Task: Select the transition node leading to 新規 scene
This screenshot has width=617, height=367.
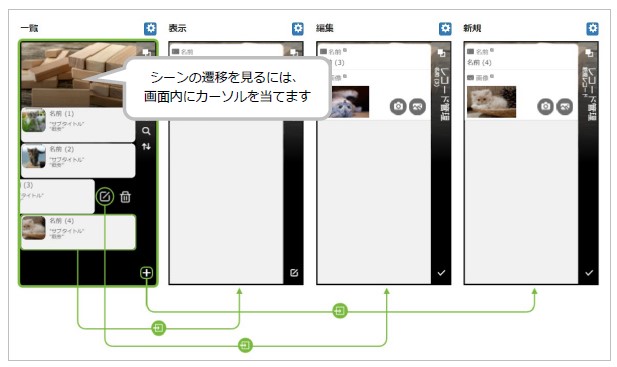Action: (340, 311)
